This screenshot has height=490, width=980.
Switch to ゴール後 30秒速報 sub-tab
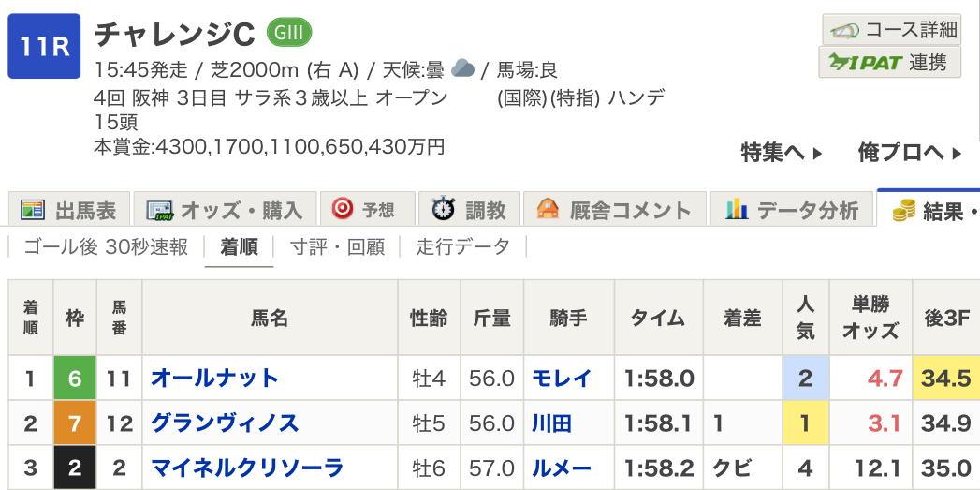point(106,247)
